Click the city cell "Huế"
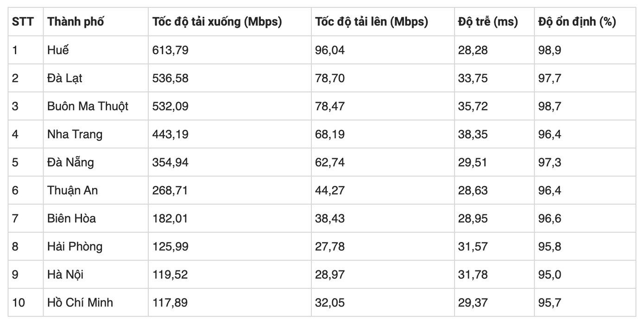 click(x=58, y=50)
